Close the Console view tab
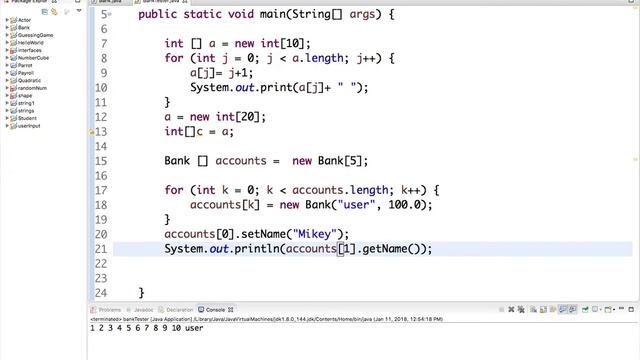640x360 pixels. (x=231, y=310)
